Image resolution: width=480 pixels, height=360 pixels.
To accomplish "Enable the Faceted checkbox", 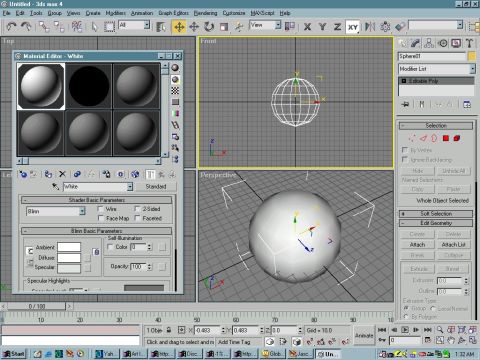I will [137, 218].
